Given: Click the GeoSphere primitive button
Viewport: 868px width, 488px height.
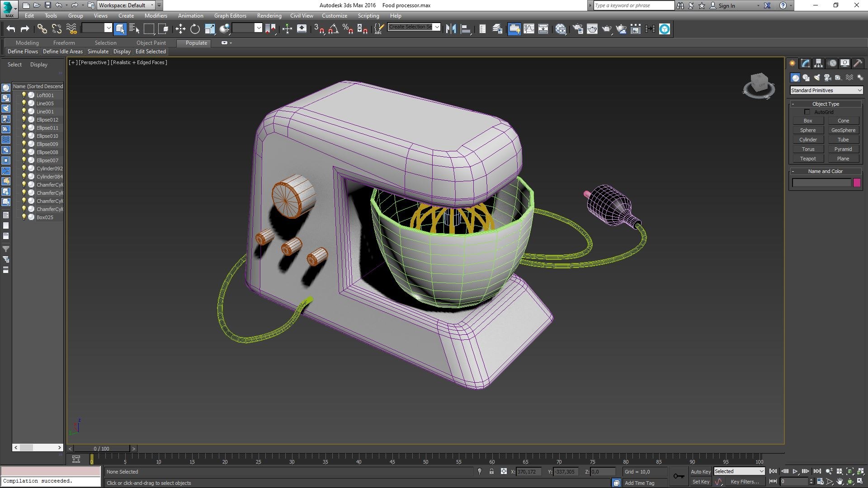Looking at the screenshot, I should click(x=843, y=130).
